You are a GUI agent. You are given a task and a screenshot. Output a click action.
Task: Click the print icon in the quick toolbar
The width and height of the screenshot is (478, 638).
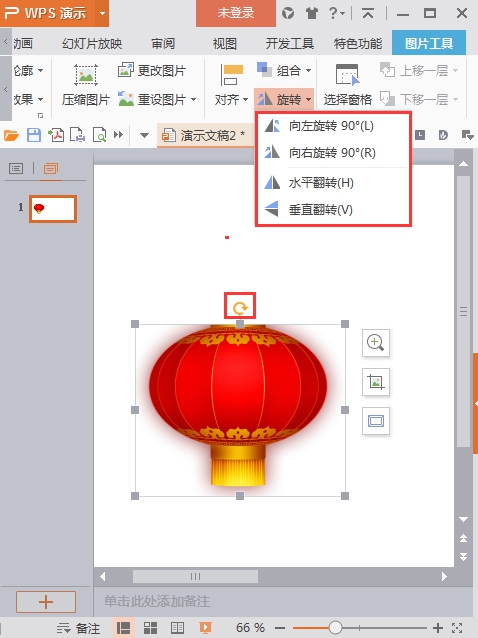click(x=77, y=135)
